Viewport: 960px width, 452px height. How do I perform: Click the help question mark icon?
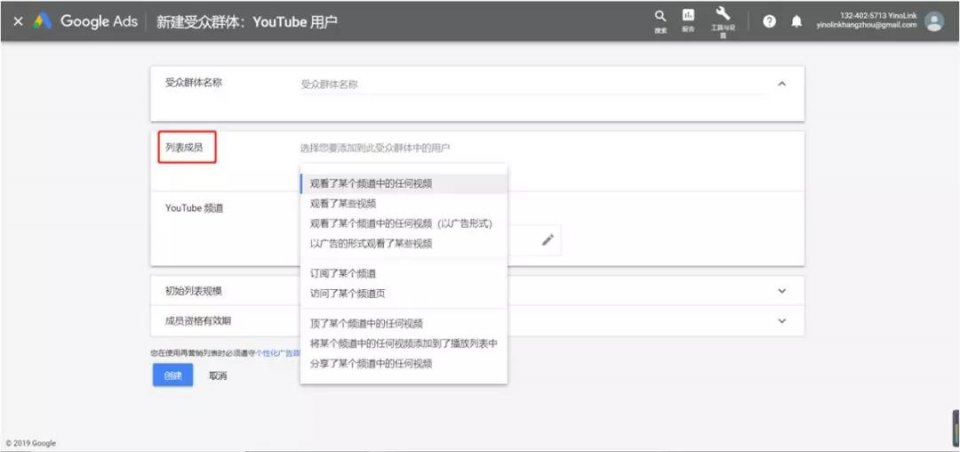770,22
